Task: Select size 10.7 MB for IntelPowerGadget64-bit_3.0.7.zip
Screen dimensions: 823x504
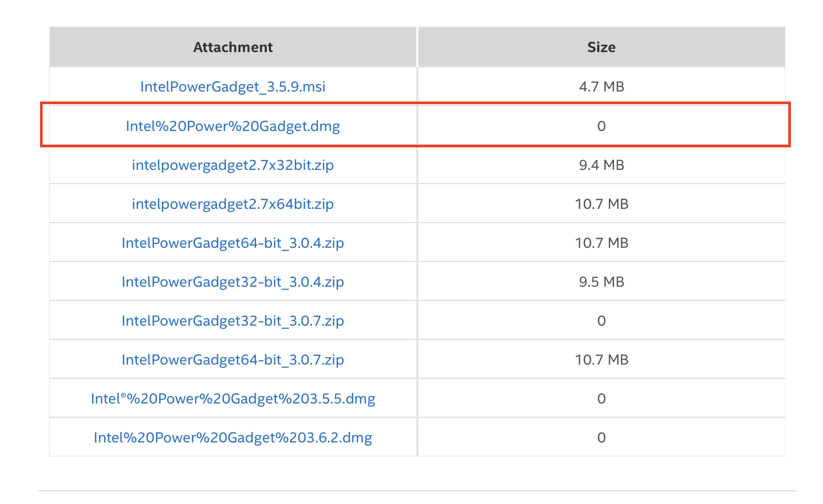Action: tap(601, 360)
